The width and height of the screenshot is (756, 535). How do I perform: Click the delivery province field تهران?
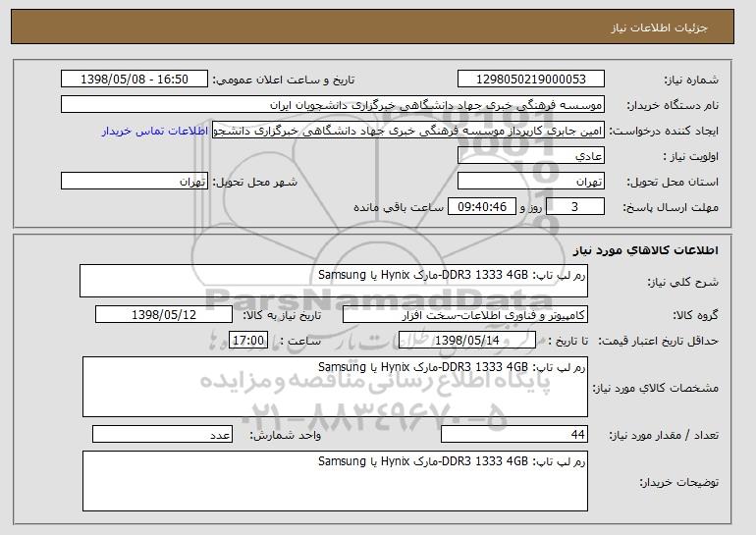[x=531, y=182]
